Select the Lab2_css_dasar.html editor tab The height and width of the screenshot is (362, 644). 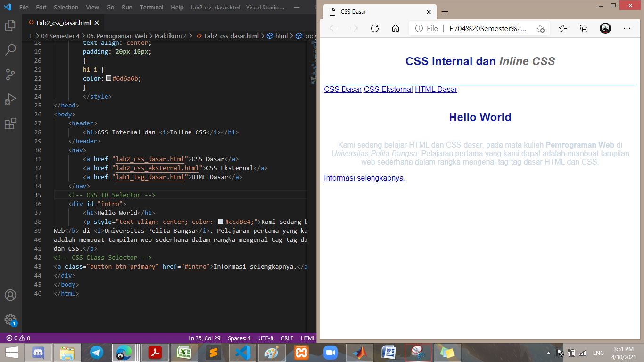[64, 23]
